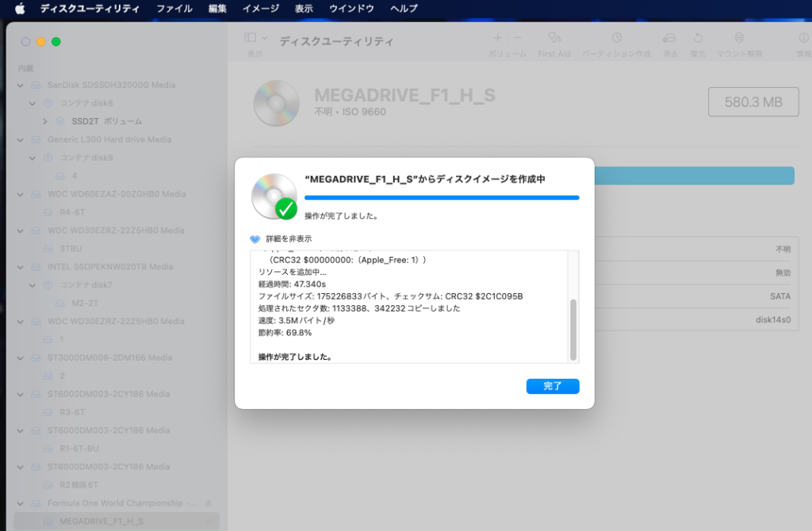Open the イメージ menu in menu bar
Image resolution: width=812 pixels, height=531 pixels.
[260, 9]
